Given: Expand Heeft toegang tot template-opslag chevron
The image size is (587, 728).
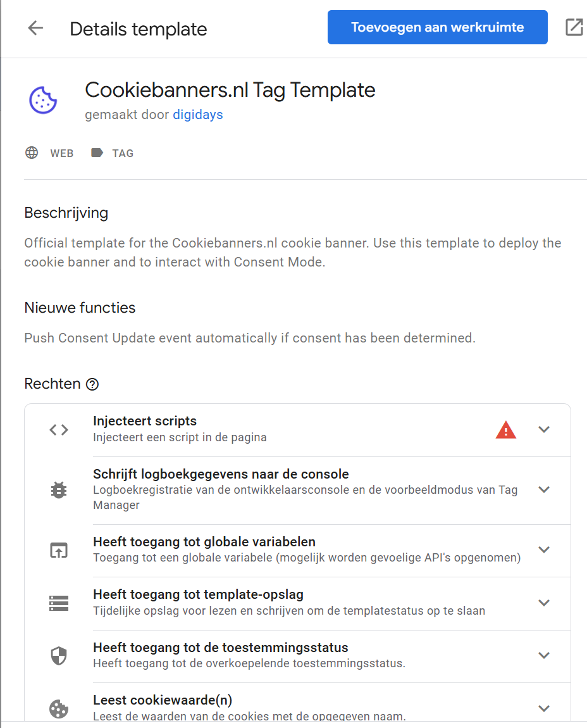Looking at the screenshot, I should 544,603.
